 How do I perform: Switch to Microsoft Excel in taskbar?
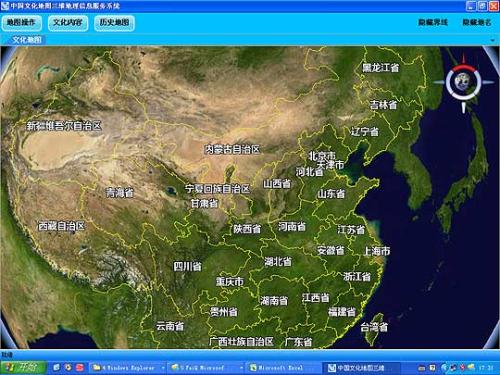click(280, 368)
